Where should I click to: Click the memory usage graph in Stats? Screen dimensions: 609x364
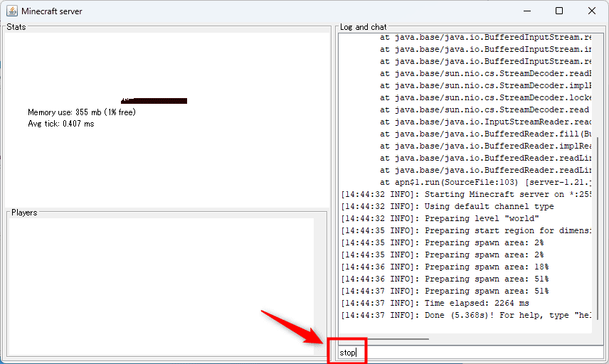click(x=154, y=101)
